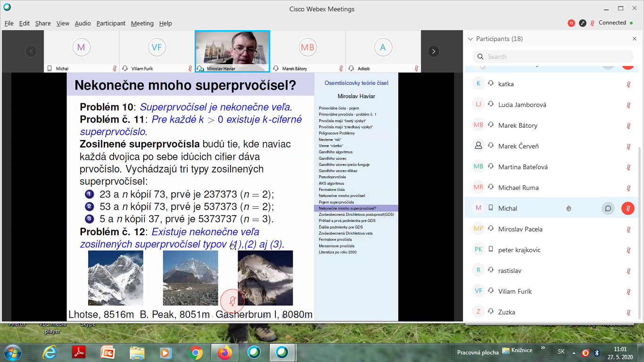Viewport: 644px width, 362px height.
Task: Click the K avatar for katka
Action: 479,84
